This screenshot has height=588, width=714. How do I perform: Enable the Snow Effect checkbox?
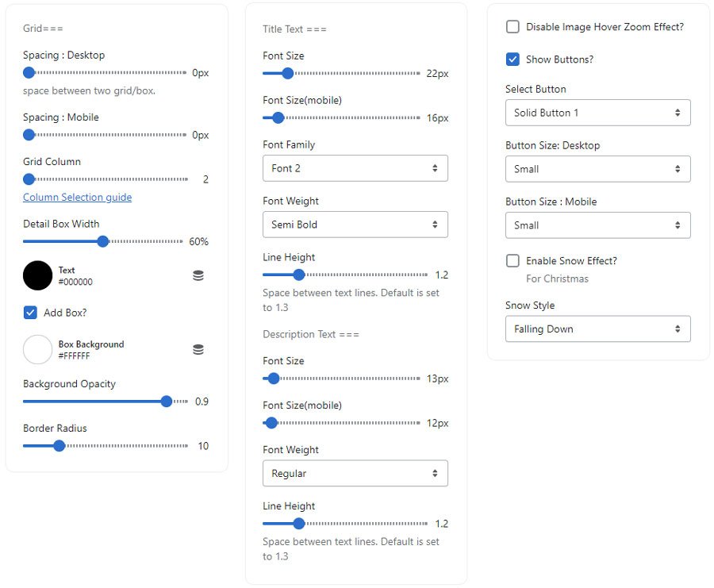tap(512, 261)
